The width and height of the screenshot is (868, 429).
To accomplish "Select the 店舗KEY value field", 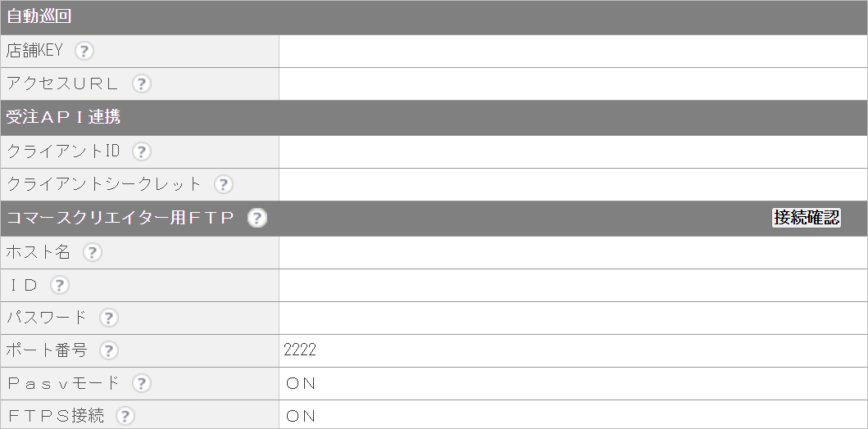I will (x=573, y=52).
